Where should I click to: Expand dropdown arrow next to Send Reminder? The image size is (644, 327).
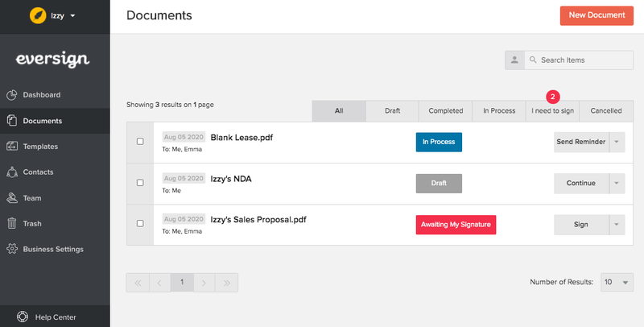[x=617, y=142]
